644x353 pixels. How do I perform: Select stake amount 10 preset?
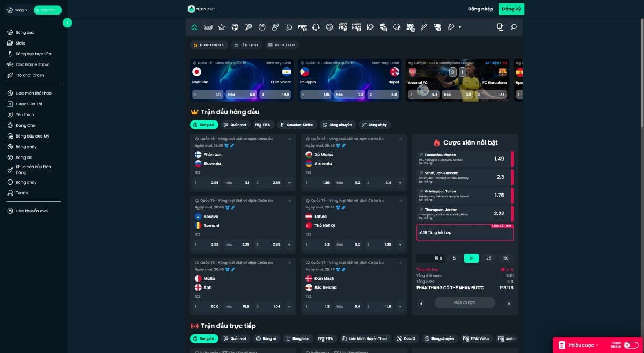[471, 258]
